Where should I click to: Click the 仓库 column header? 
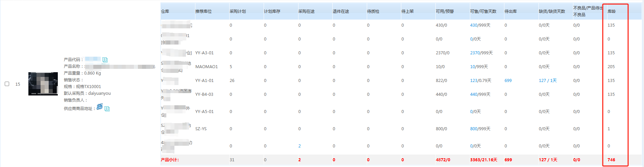165,11
